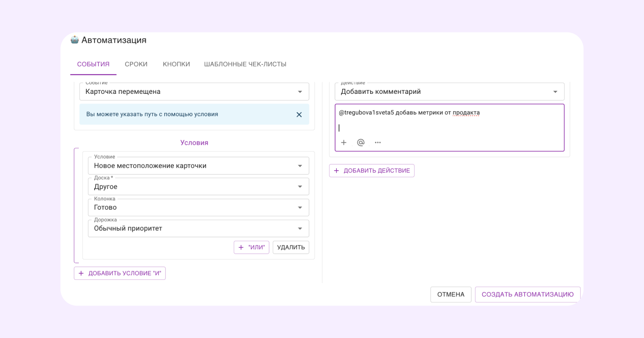Click Добавить условие "И" button
This screenshot has height=338, width=644.
click(x=120, y=273)
